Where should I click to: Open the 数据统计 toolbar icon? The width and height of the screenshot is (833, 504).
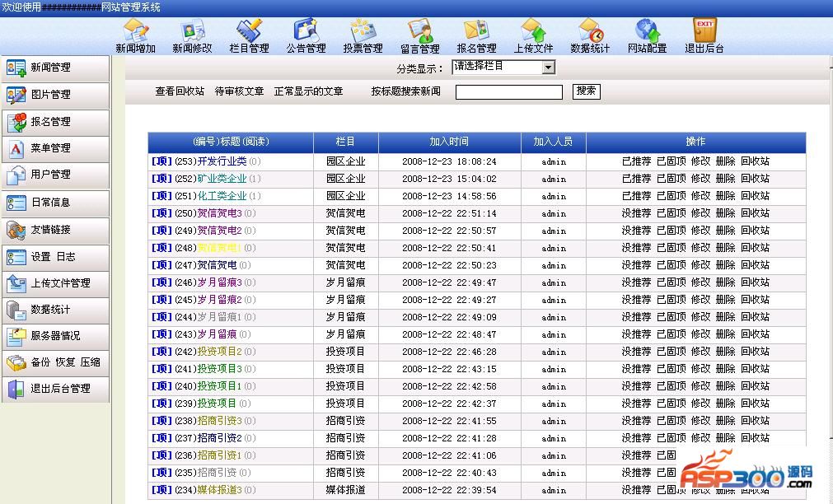click(590, 30)
